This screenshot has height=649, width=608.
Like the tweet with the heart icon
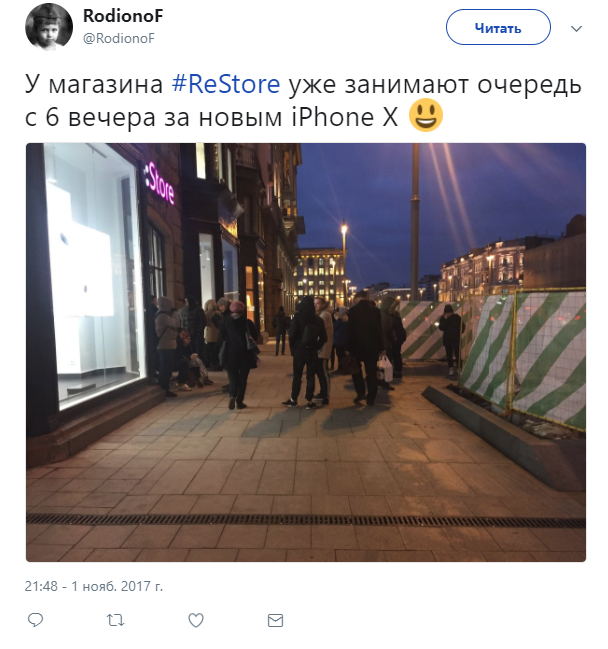(x=196, y=620)
